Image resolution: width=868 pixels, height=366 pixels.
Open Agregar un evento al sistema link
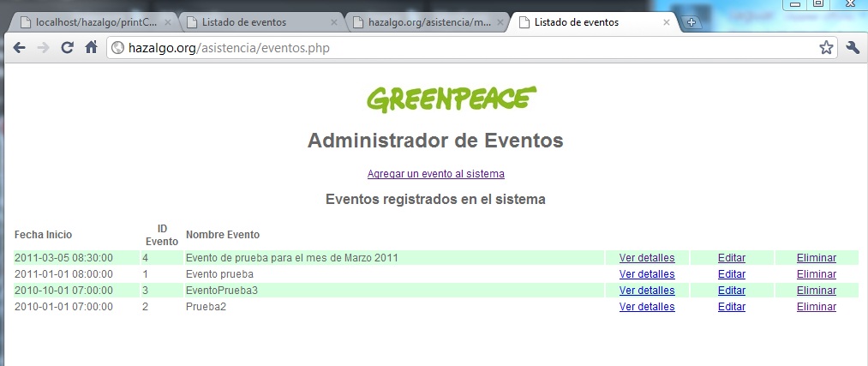click(435, 174)
